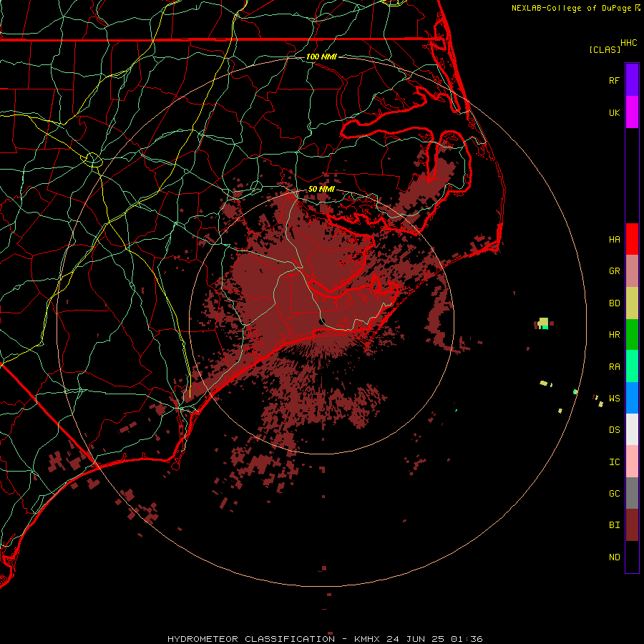
Task: Click the '[CLAS]' legend header text
Action: [x=605, y=49]
